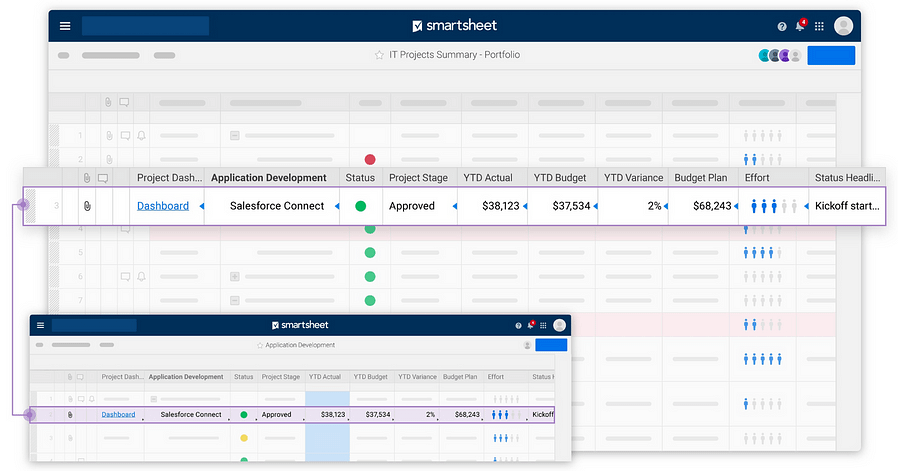Click Effort people icons in magnified row

[774, 206]
